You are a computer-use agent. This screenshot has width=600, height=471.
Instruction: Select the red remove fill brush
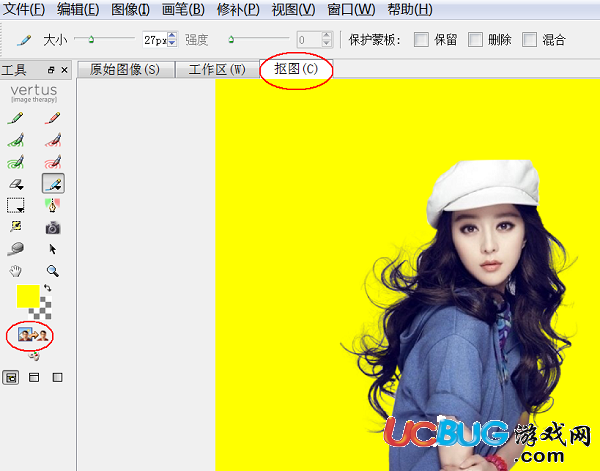[x=52, y=140]
